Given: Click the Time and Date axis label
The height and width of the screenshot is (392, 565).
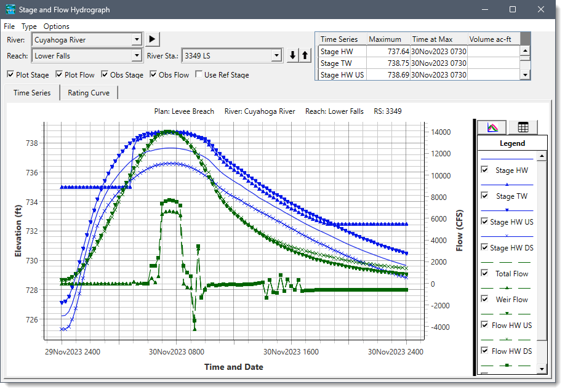Looking at the screenshot, I should tap(233, 367).
